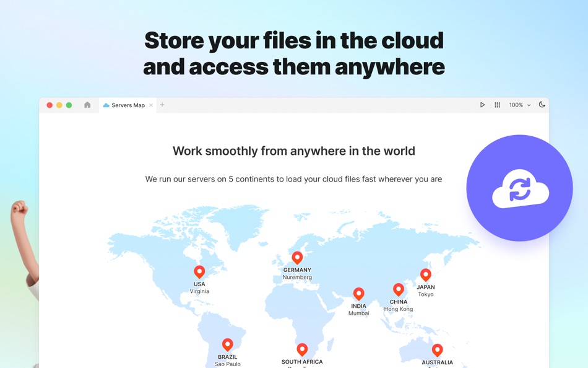This screenshot has height=368, width=588.
Task: Click the cloud sync icon badge
Action: pos(520,188)
